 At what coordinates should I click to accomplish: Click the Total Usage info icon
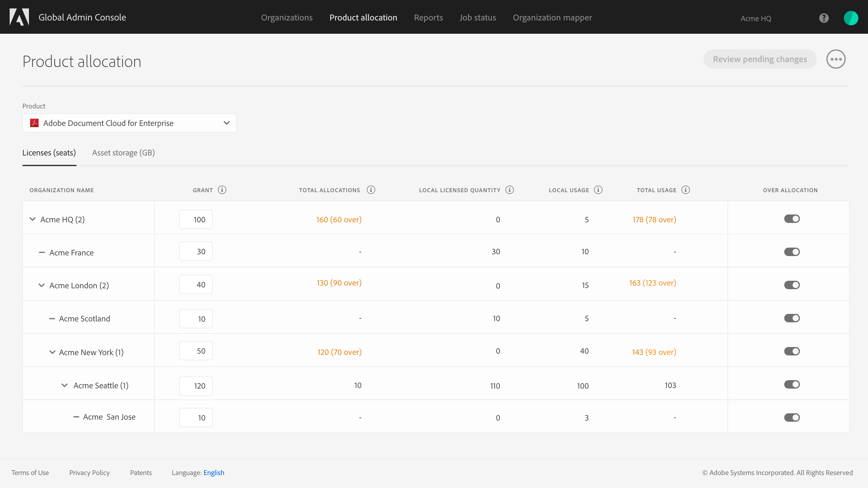pos(686,190)
